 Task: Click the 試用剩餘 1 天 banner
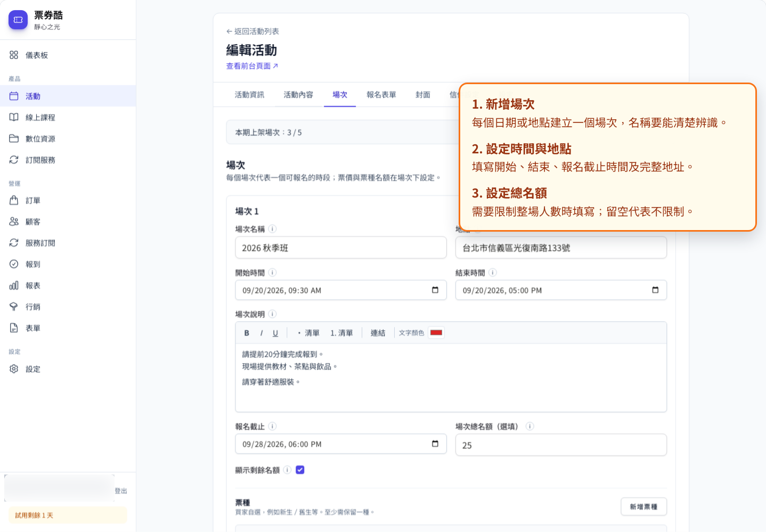point(68,515)
